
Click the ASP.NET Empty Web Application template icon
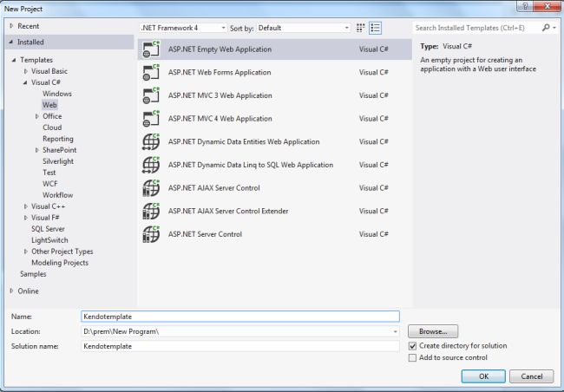pyautogui.click(x=151, y=49)
